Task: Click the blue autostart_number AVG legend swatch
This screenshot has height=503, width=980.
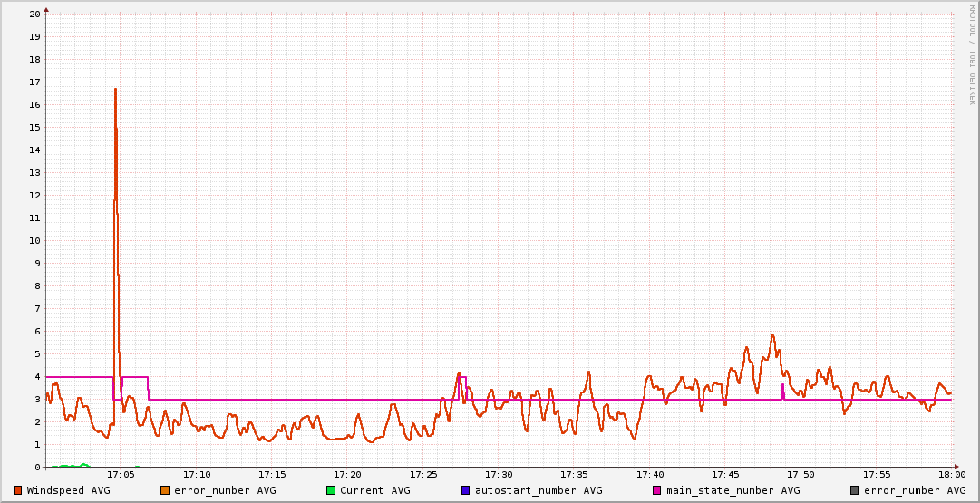Action: coord(466,490)
